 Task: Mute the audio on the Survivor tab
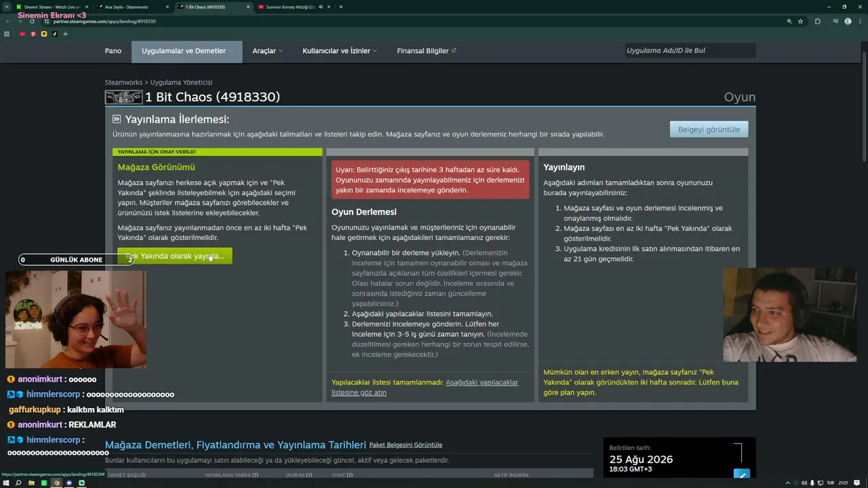point(321,7)
